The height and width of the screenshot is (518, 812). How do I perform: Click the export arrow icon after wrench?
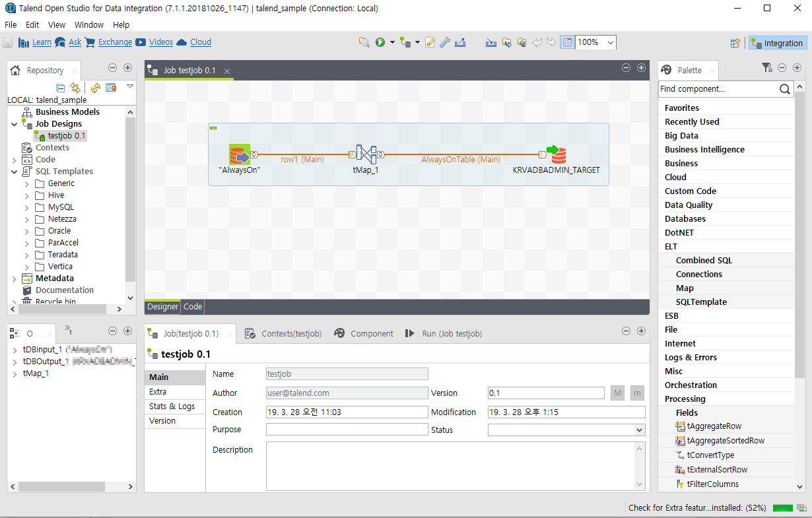(x=460, y=42)
